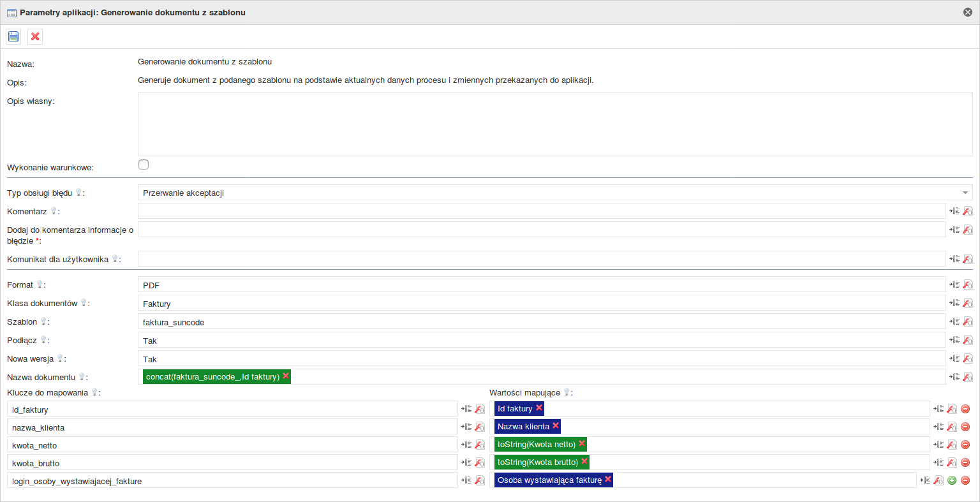Click the nazwa_klienta key input field
This screenshot has width=980, height=502.
click(232, 427)
